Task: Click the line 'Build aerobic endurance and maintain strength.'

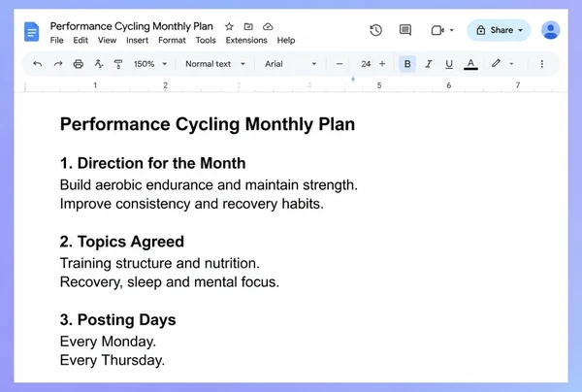Action: click(209, 185)
